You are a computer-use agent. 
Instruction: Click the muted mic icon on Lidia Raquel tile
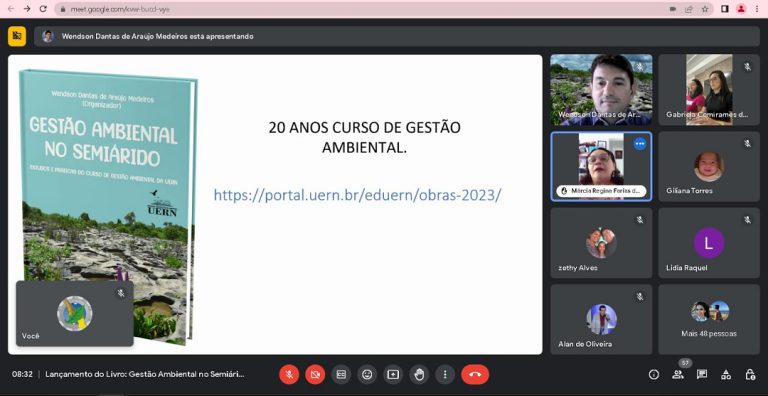[747, 220]
